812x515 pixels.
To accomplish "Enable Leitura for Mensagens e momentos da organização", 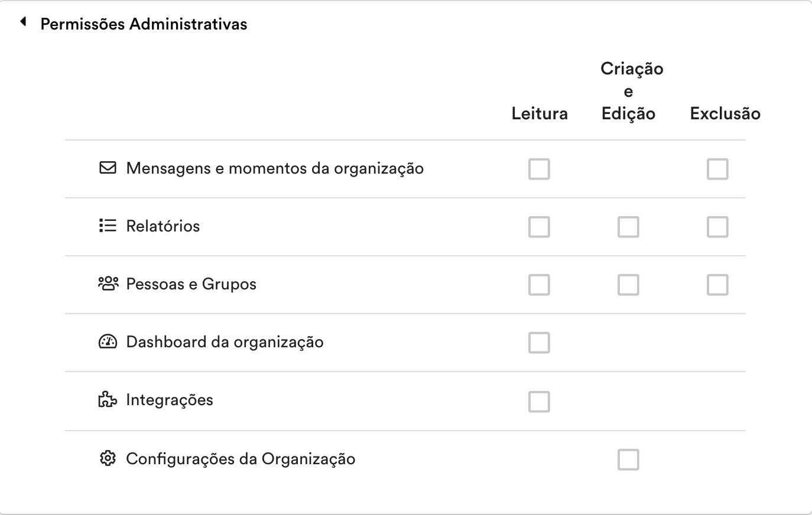I will pos(539,169).
